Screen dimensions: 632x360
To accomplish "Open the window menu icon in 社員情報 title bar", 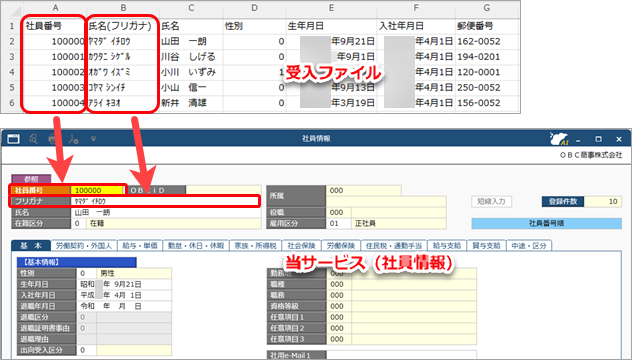I will [x=13, y=139].
